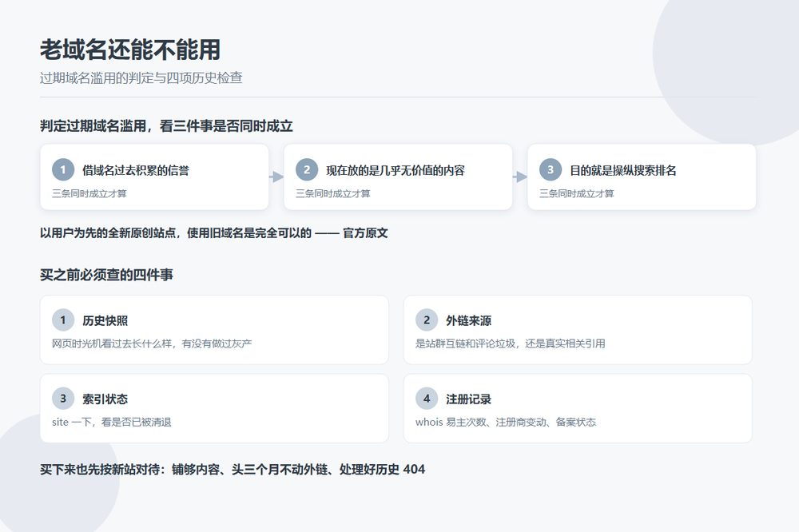The image size is (799, 532).
Task: Select text 目的就是操纵搜索排名
Action: tap(622, 170)
